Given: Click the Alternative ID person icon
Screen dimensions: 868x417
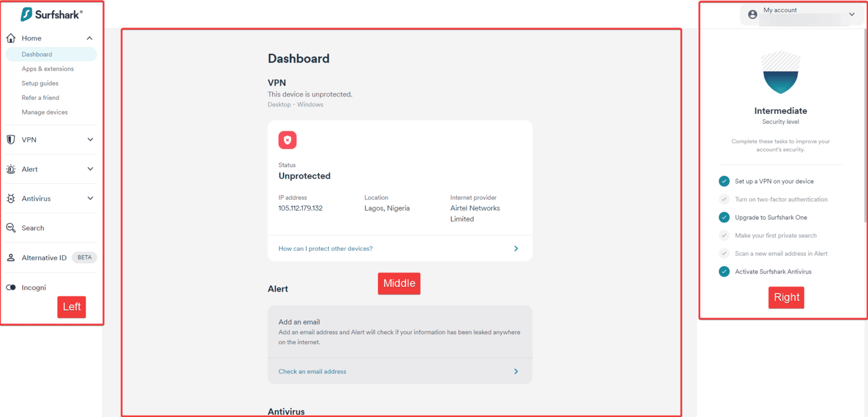Looking at the screenshot, I should [10, 258].
